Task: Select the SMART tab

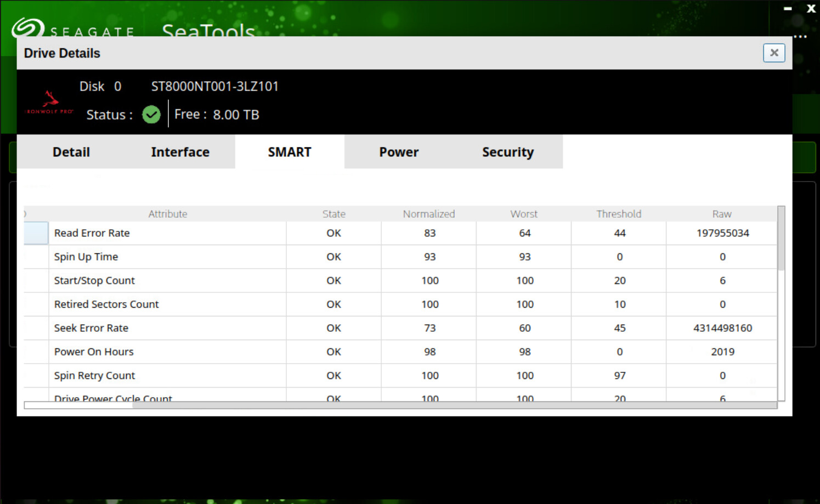Action: (289, 152)
